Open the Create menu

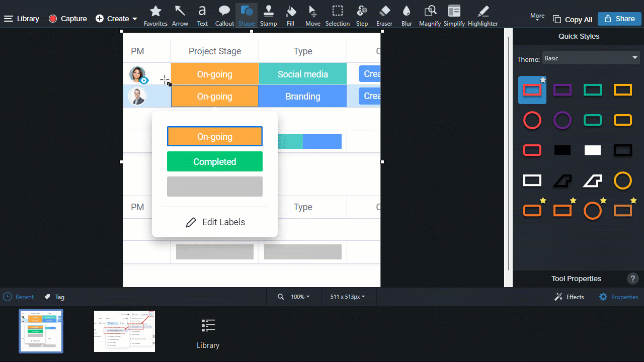[116, 19]
